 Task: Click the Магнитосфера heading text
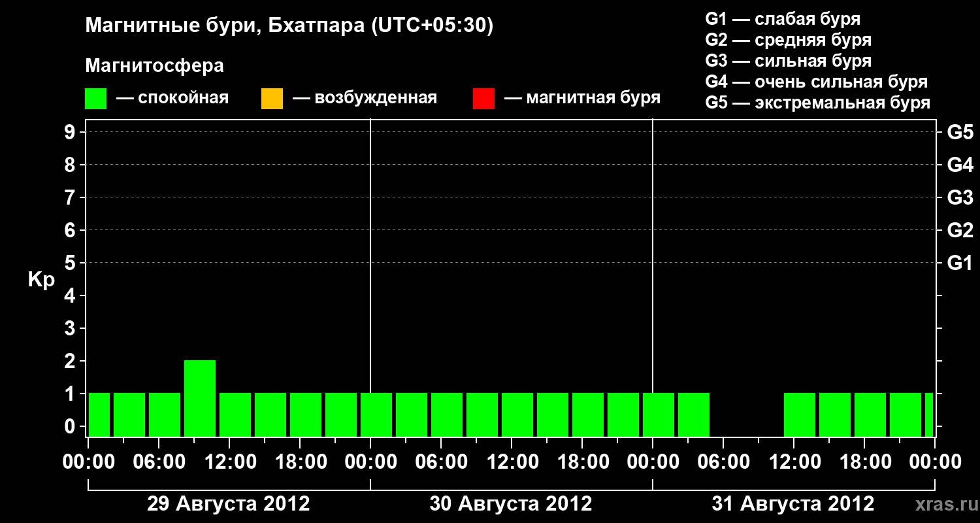(155, 66)
